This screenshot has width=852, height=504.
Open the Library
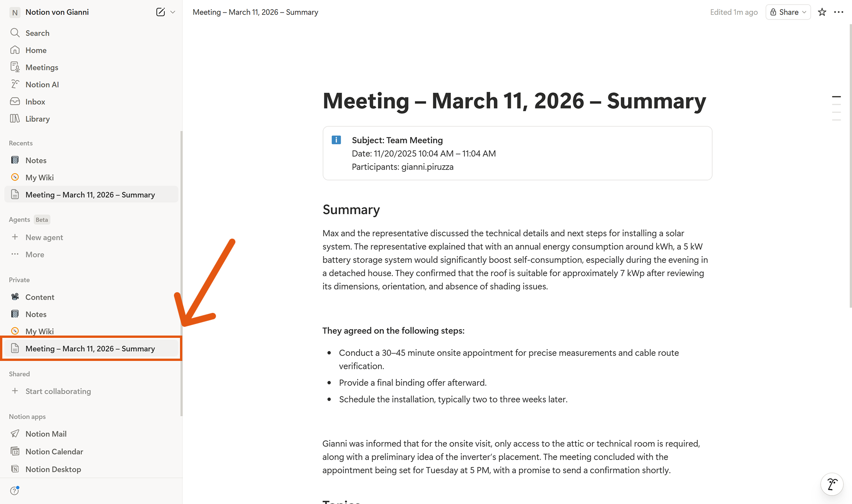pos(37,119)
